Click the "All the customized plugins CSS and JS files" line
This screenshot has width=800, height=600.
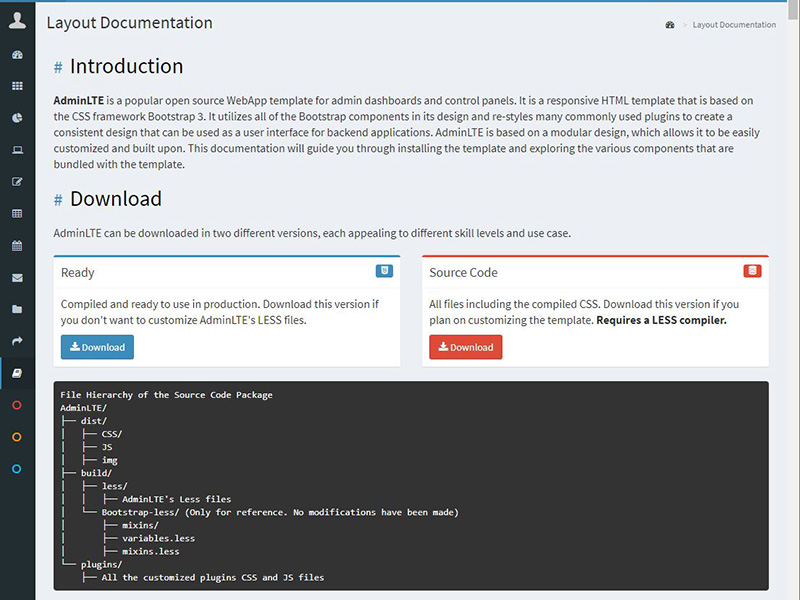tap(213, 578)
